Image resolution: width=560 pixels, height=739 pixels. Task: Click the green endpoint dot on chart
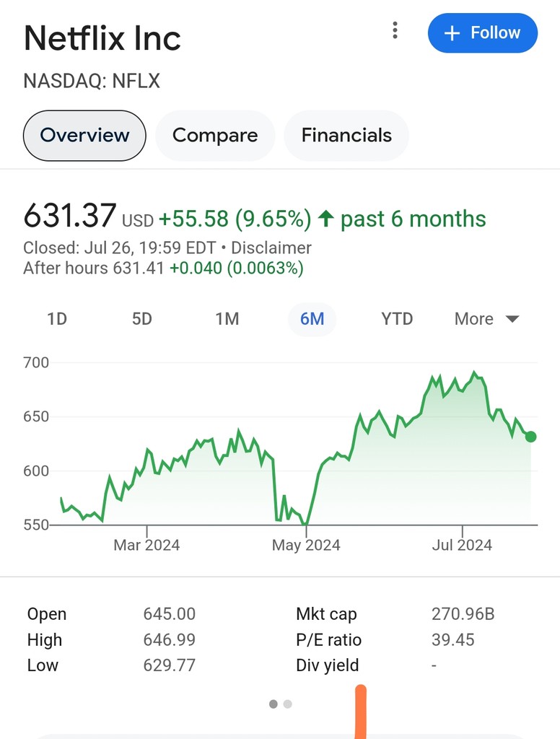point(531,437)
